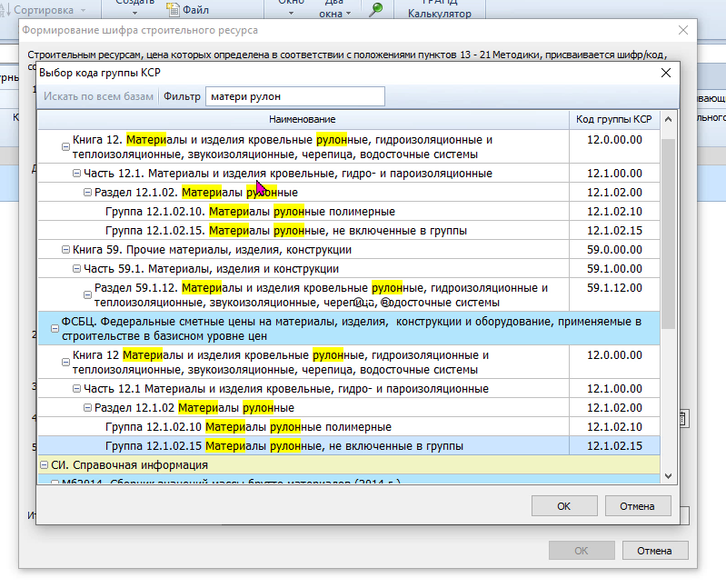The height and width of the screenshot is (588, 726).
Task: Collapse the Книга 59 tree node
Action: (65, 249)
